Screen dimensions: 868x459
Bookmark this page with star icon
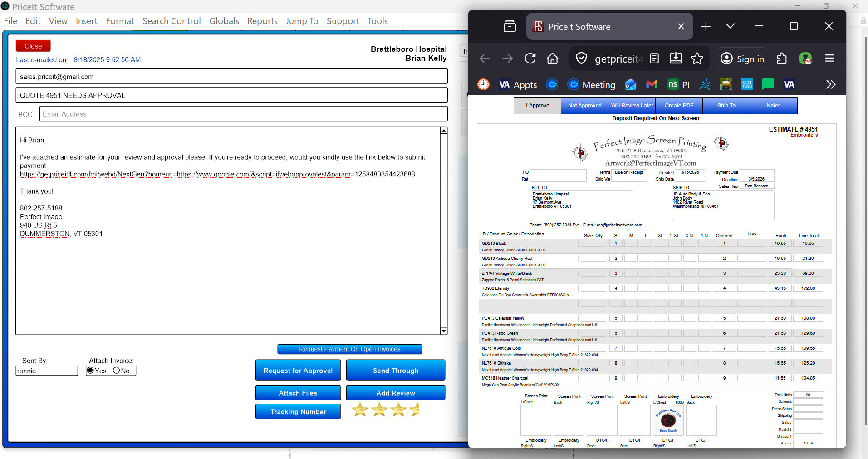pos(697,59)
